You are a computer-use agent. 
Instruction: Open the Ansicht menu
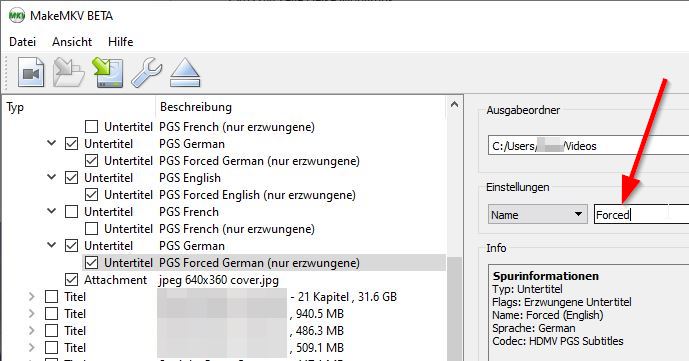tap(72, 42)
